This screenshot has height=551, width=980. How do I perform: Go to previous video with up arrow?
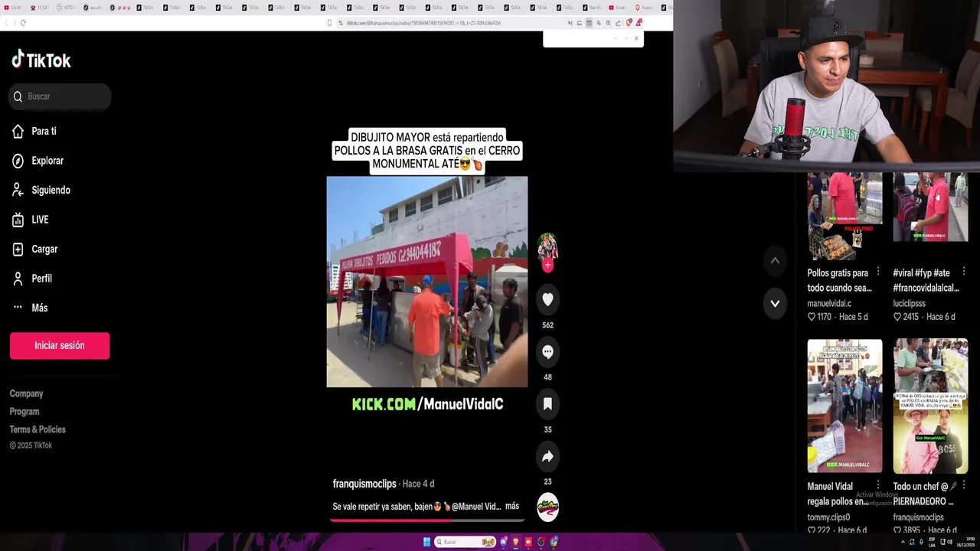pos(775,261)
